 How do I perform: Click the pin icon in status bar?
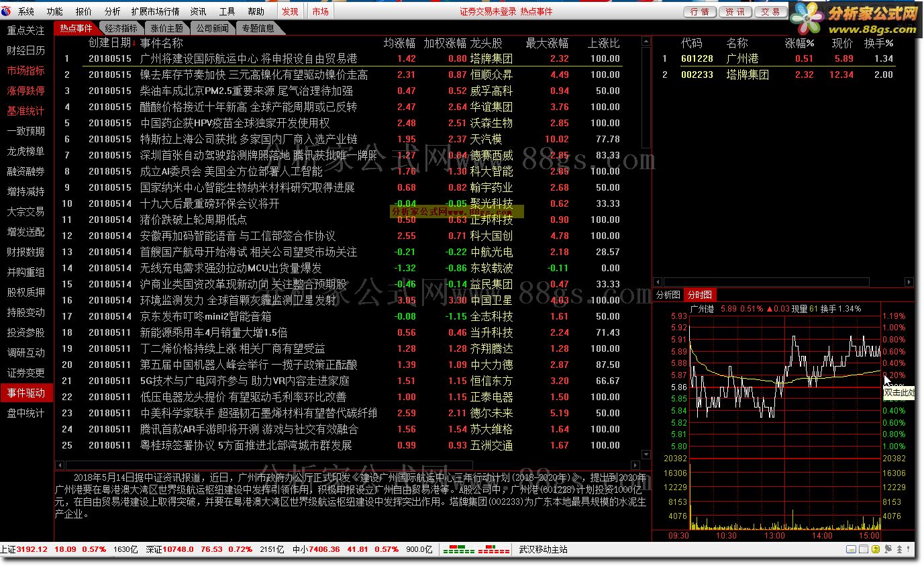888,549
